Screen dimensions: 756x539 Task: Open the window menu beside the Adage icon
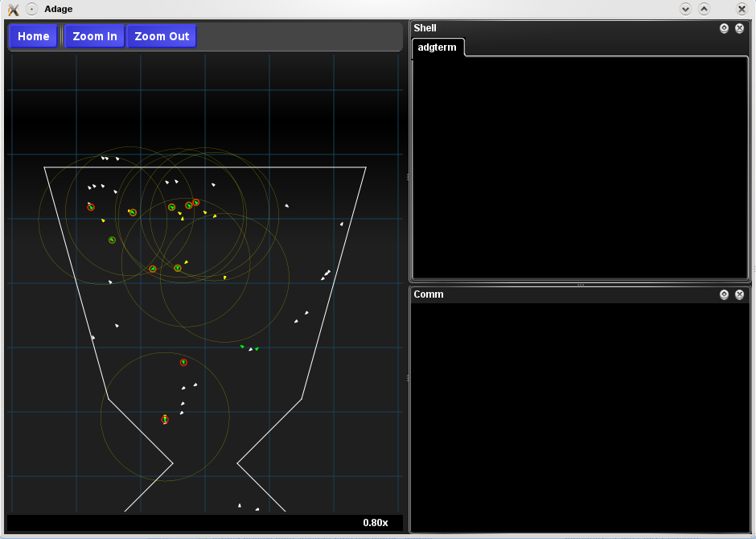(31, 9)
